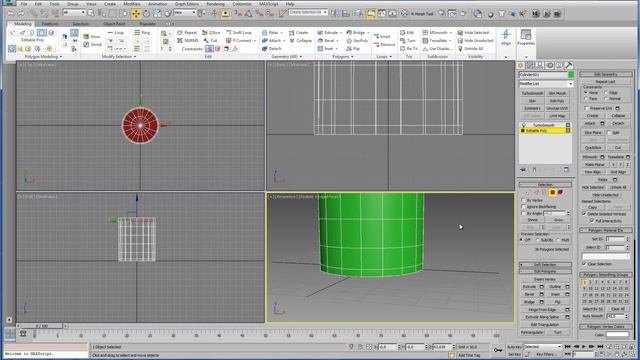Image resolution: width=640 pixels, height=360 pixels.
Task: Toggle Preserve UVs checkbox
Action: coord(586,108)
